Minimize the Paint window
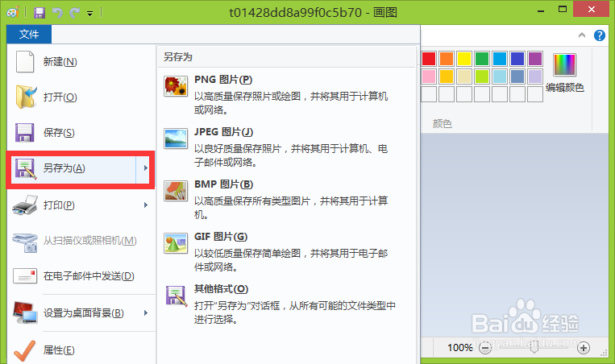615x364 pixels. tap(541, 10)
